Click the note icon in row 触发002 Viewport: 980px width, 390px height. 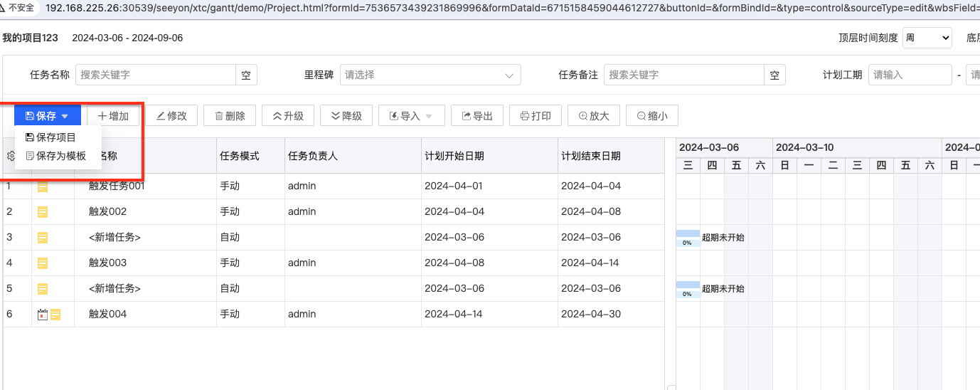click(x=43, y=212)
